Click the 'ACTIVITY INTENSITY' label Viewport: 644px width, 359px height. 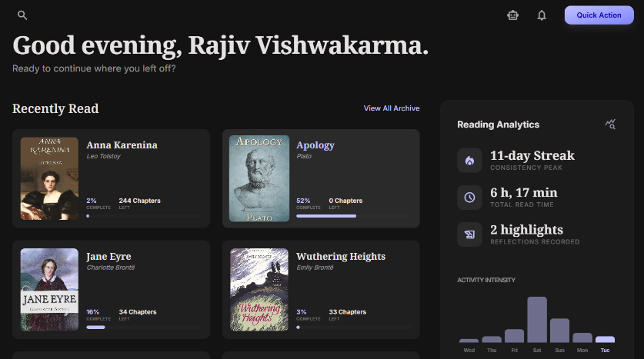(x=486, y=280)
